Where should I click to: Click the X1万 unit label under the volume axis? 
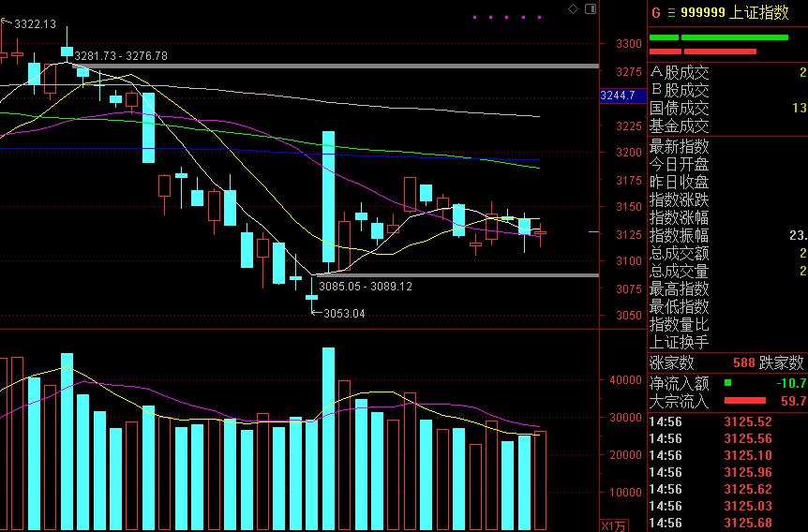tap(615, 525)
